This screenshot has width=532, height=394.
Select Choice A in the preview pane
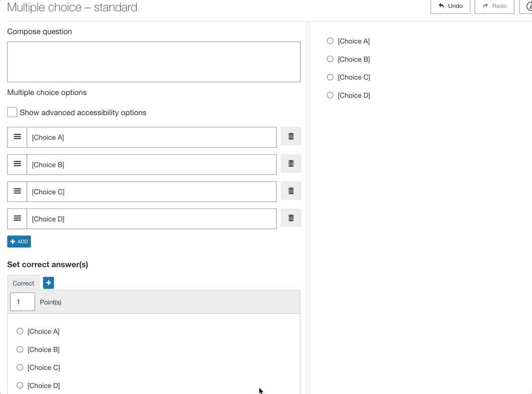(x=330, y=41)
